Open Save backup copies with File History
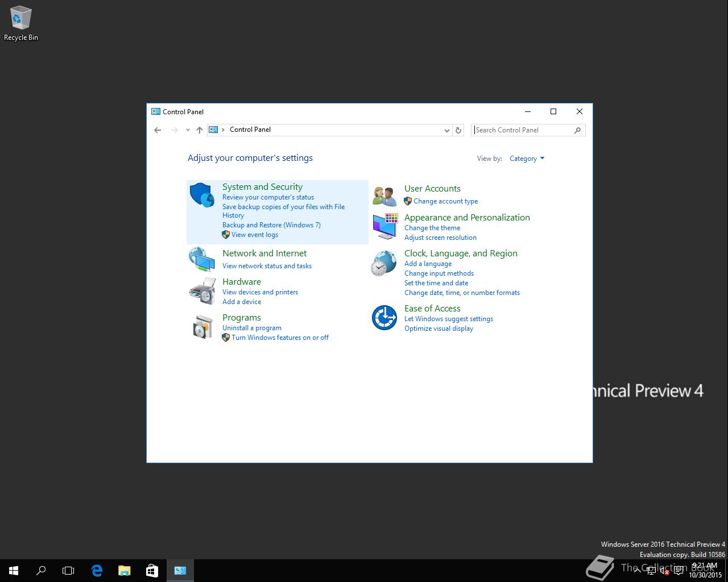The image size is (728, 582). pyautogui.click(x=283, y=211)
